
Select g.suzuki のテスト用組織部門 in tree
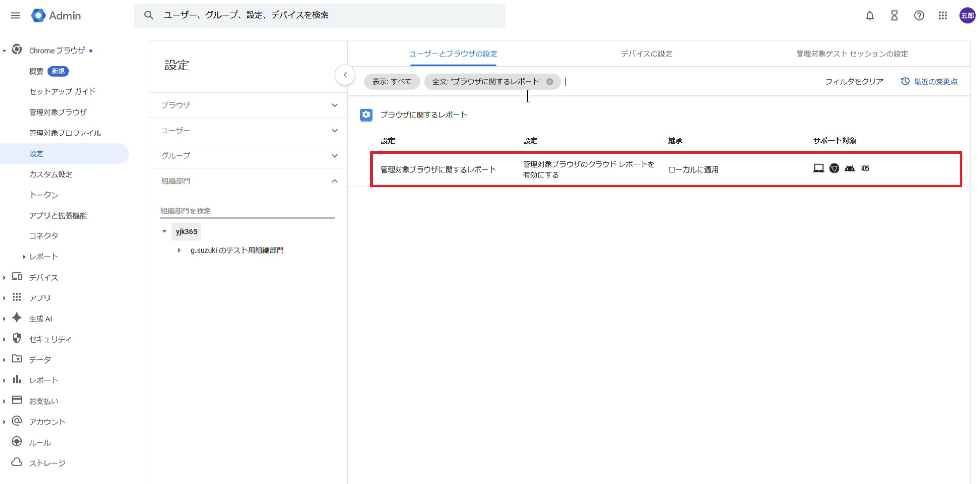[x=237, y=250]
